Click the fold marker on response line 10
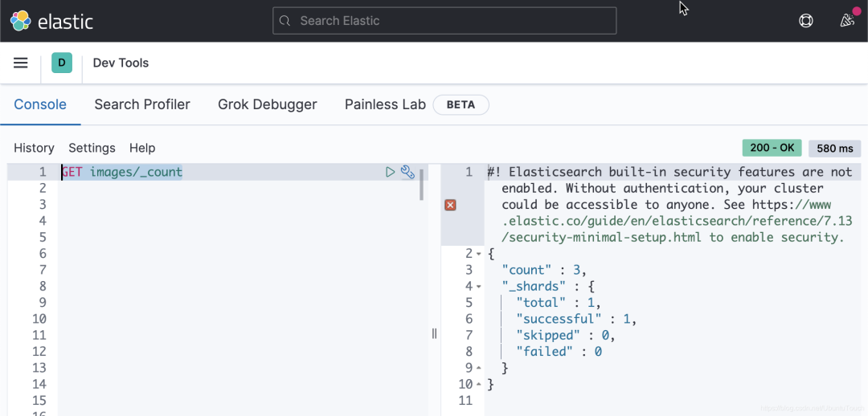The image size is (868, 416). pos(479,384)
